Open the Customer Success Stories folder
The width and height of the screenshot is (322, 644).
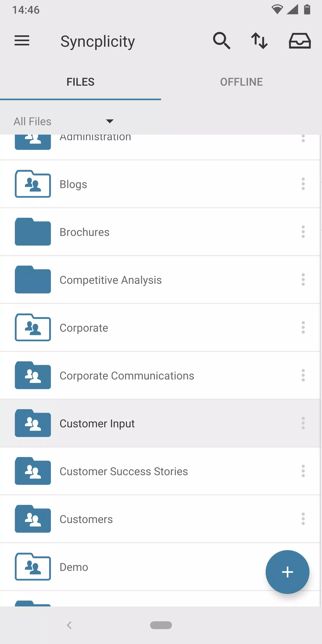point(160,471)
